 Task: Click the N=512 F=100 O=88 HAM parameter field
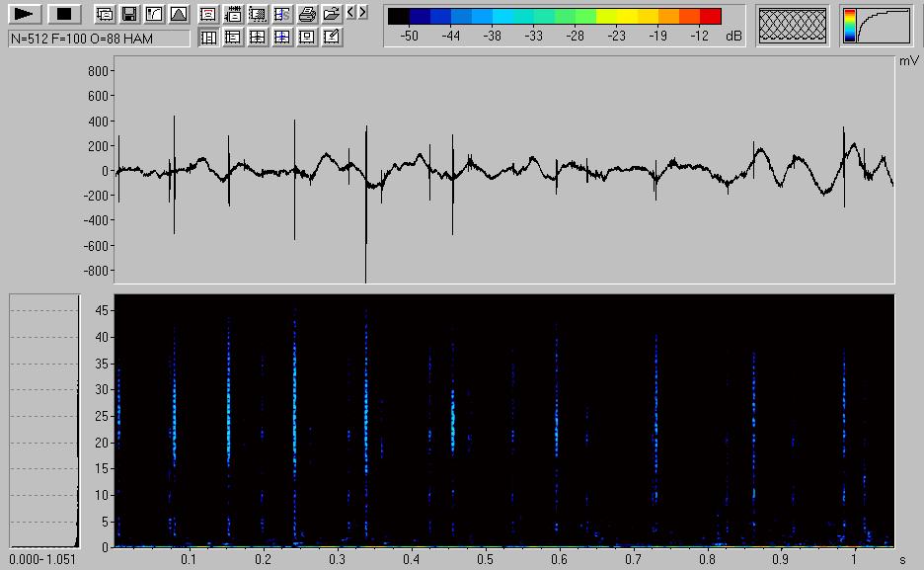[98, 39]
